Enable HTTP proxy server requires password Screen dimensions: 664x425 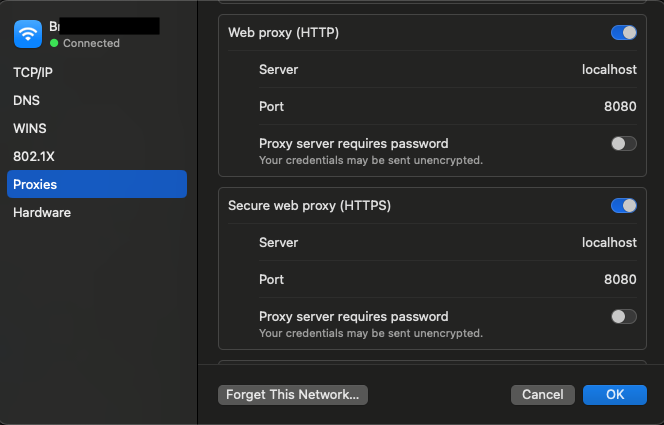tap(623, 144)
